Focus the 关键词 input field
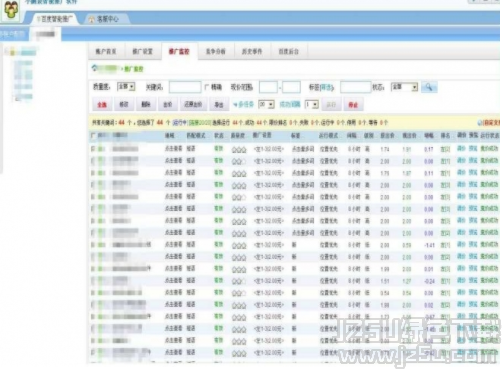 pos(185,87)
